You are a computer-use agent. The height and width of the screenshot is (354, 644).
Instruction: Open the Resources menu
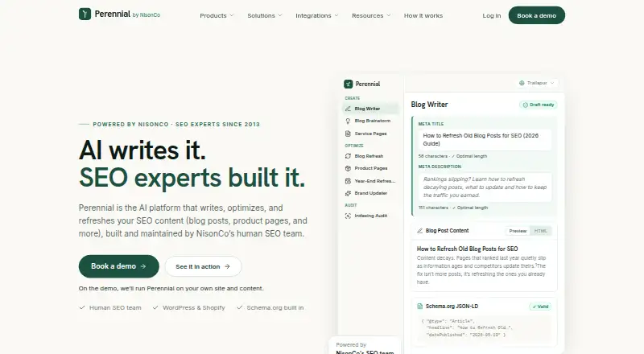[371, 15]
